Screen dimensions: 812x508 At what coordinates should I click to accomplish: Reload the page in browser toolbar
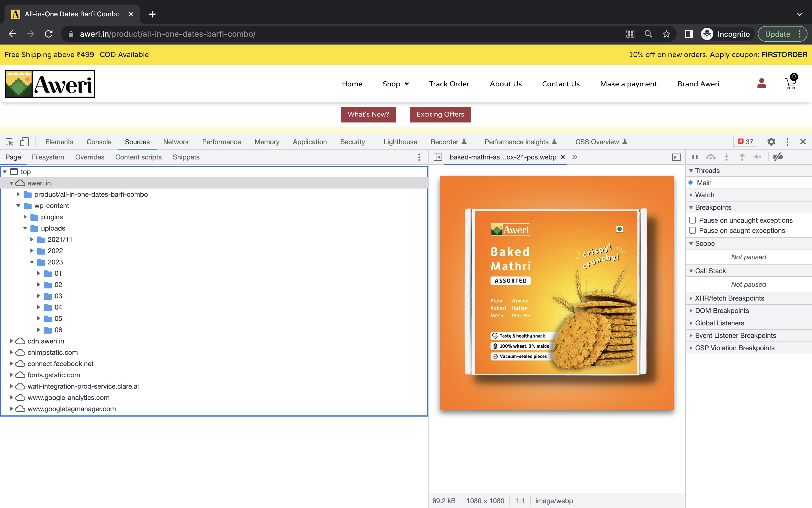click(48, 34)
